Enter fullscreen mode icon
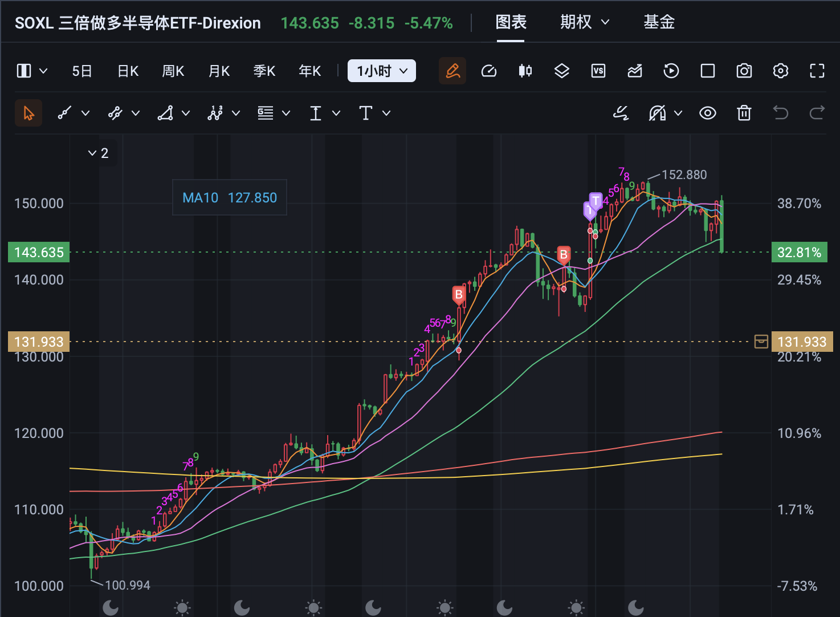Viewport: 840px width, 617px height. tap(817, 71)
